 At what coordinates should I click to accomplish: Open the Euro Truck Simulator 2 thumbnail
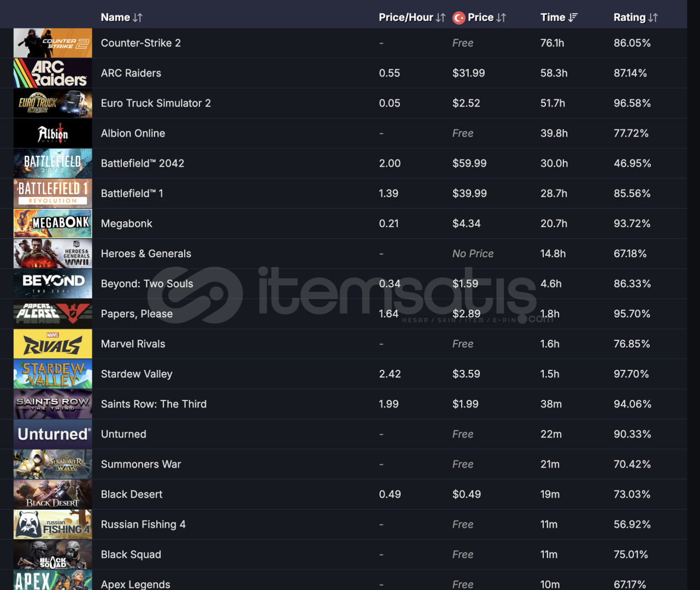[53, 103]
